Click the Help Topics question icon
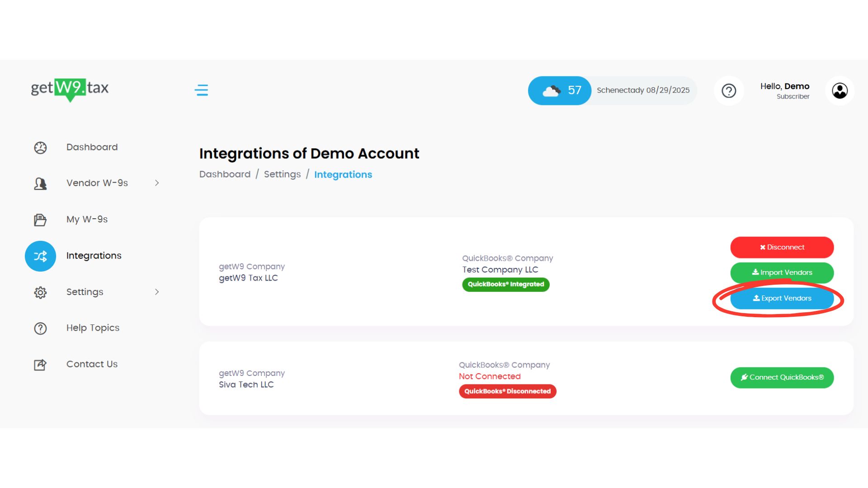 [40, 328]
